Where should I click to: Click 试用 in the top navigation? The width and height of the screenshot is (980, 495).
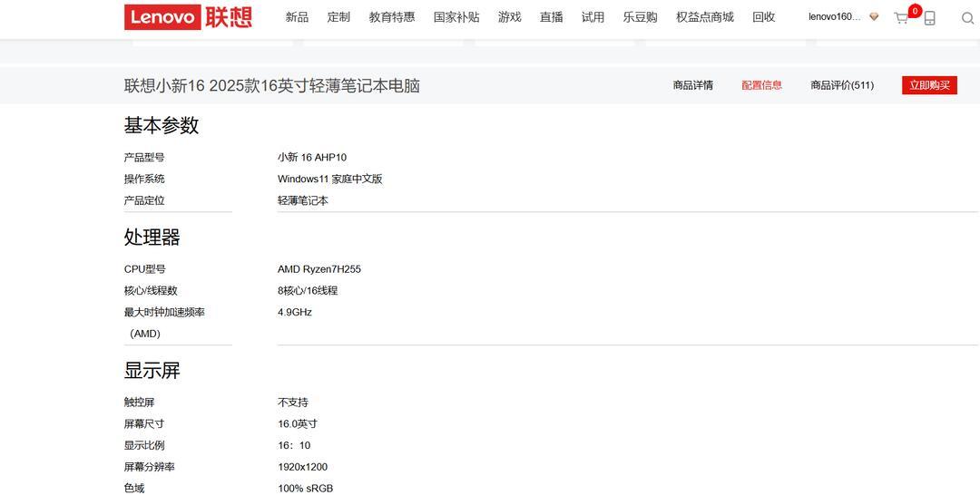tap(593, 17)
